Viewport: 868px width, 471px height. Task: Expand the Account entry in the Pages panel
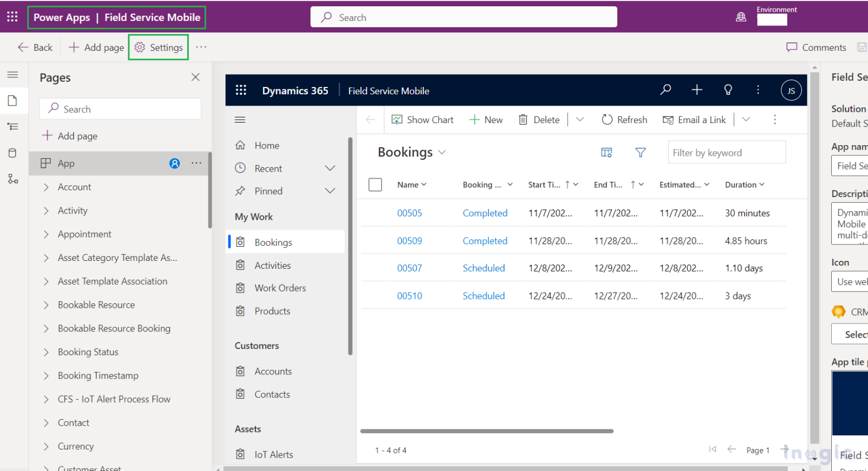click(46, 187)
